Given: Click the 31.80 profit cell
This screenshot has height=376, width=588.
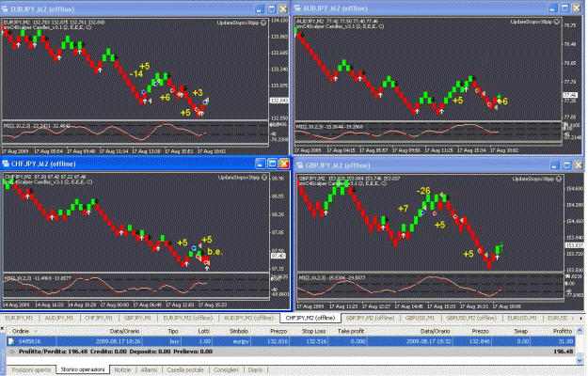Looking at the screenshot, I should pos(551,341).
